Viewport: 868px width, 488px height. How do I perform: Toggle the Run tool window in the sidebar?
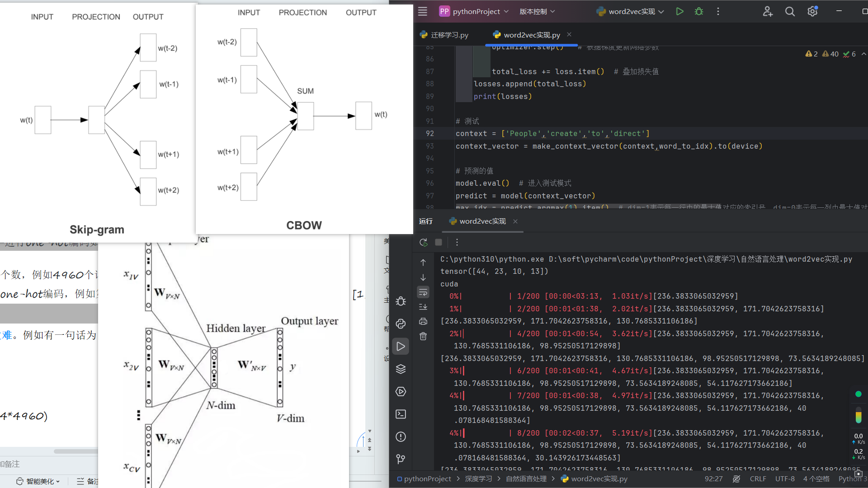pos(401,347)
